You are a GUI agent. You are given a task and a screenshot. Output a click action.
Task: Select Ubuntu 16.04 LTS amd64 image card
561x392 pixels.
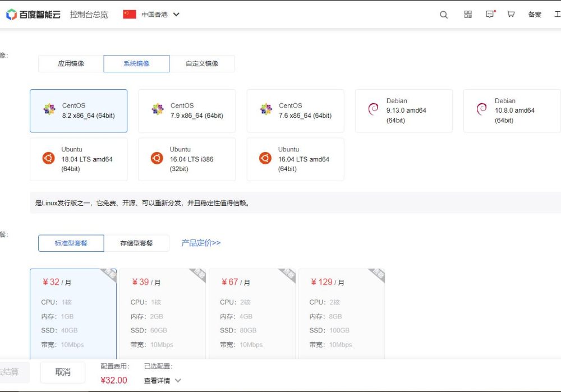(295, 159)
